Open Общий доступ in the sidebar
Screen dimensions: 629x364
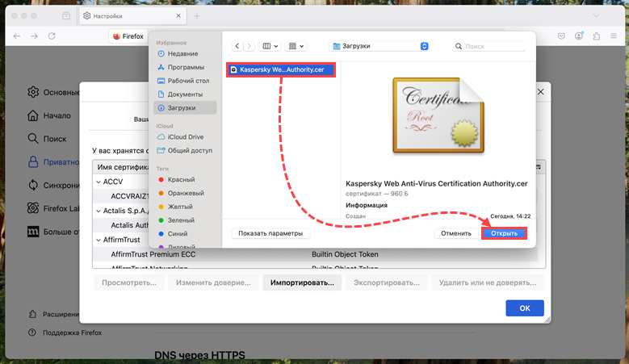point(190,150)
